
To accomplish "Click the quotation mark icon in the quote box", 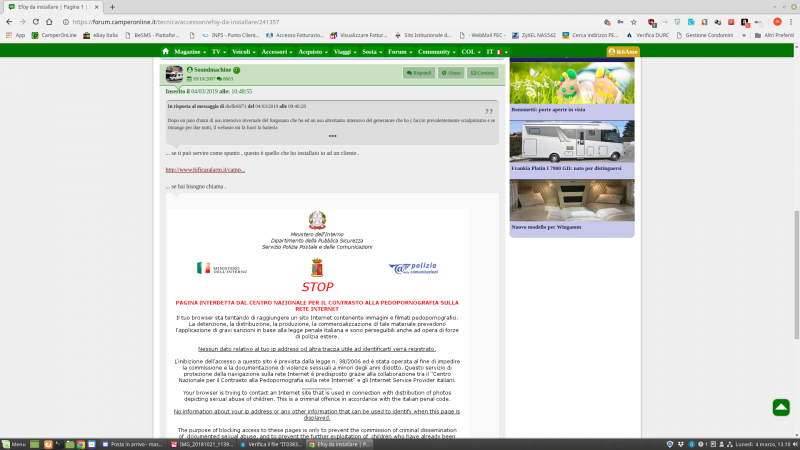I will tap(489, 111).
